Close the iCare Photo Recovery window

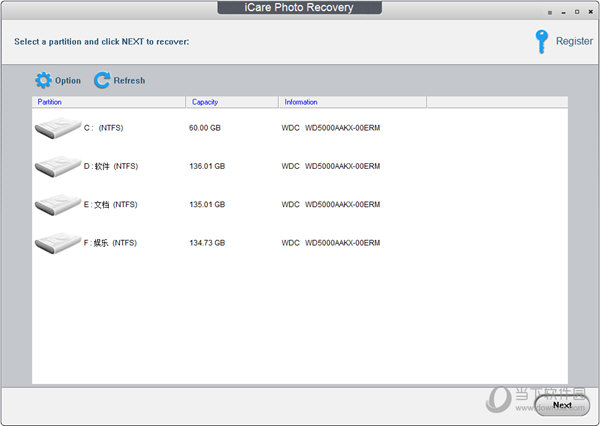pos(590,12)
